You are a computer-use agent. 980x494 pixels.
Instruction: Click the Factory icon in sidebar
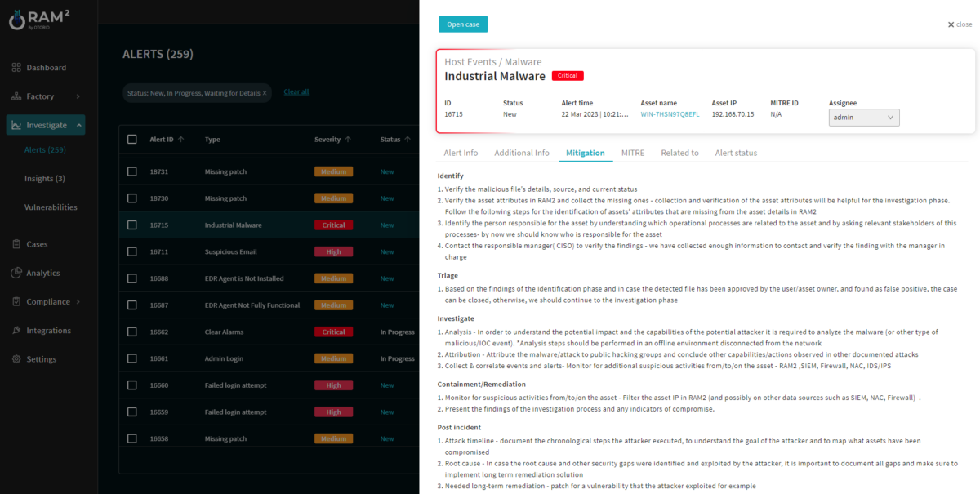pyautogui.click(x=16, y=96)
